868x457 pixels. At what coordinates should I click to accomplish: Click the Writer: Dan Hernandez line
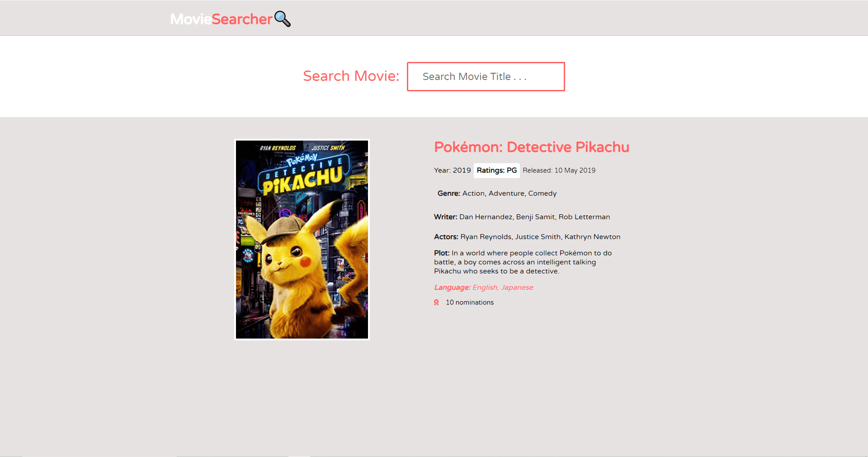pyautogui.click(x=522, y=217)
